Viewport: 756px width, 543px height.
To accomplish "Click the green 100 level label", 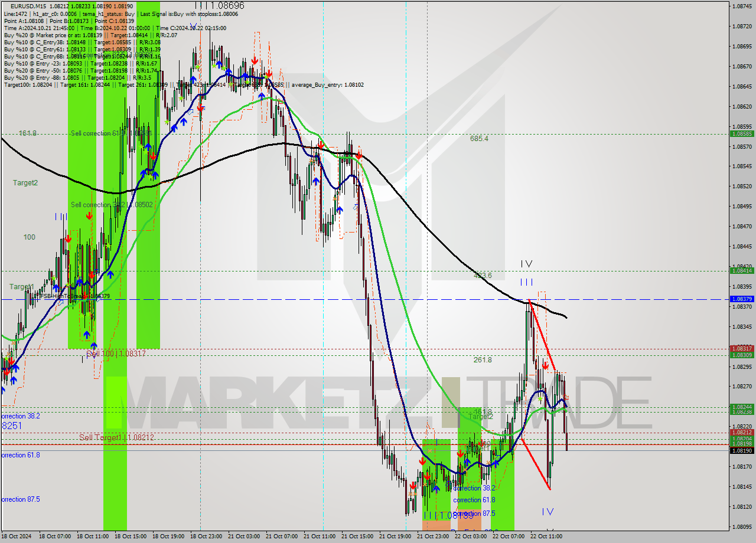I will point(29,237).
